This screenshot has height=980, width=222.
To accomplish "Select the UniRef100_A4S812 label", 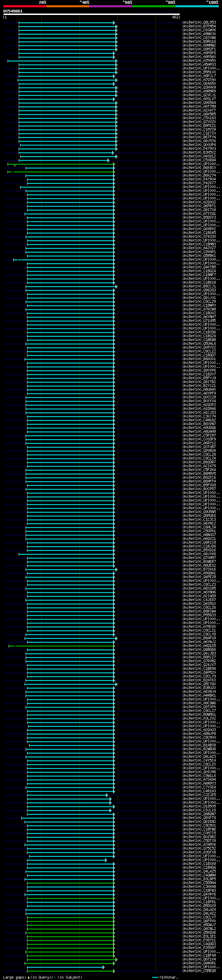I will click(x=199, y=156).
